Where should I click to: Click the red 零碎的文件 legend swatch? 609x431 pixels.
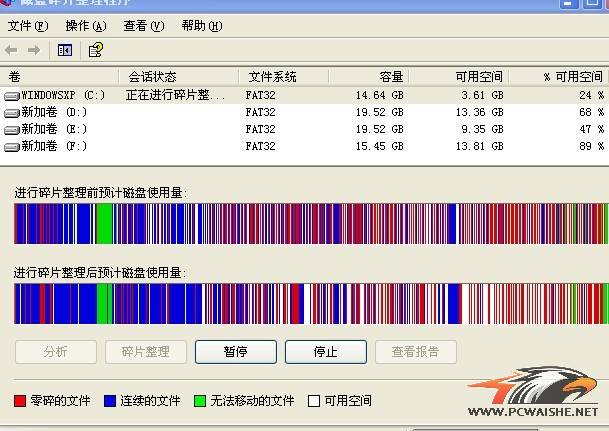(x=20, y=401)
